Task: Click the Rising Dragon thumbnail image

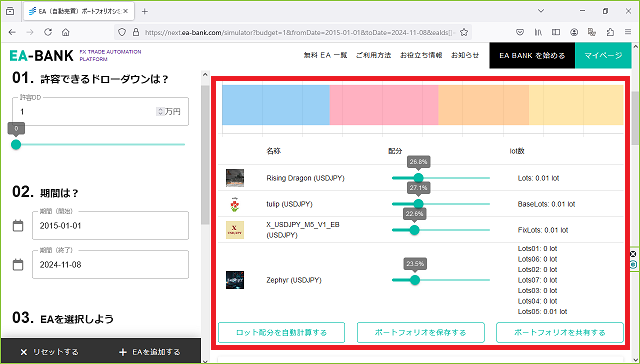Action: coord(235,178)
